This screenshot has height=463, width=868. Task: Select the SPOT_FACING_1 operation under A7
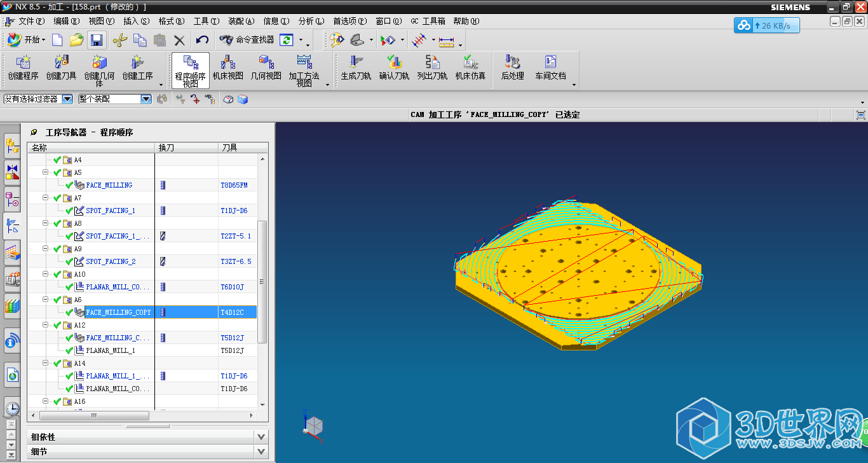tap(111, 211)
